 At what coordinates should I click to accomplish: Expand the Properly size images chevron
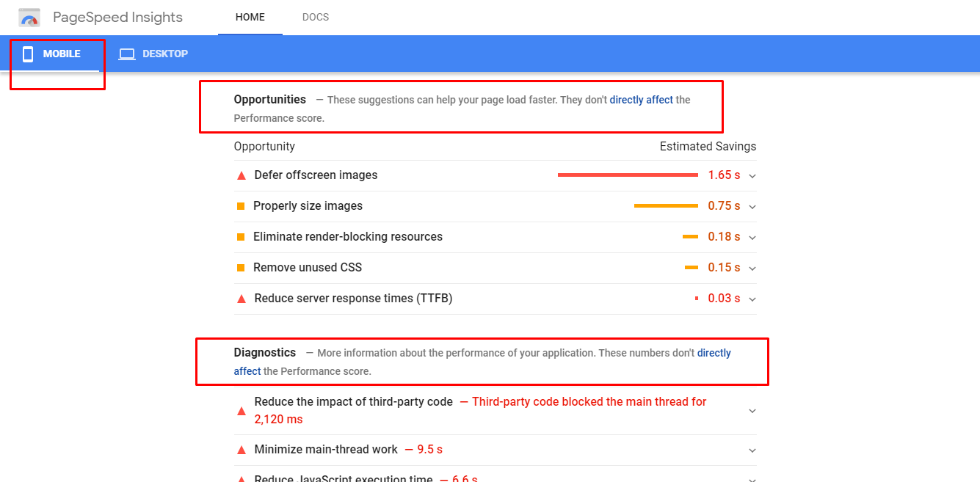pos(752,207)
